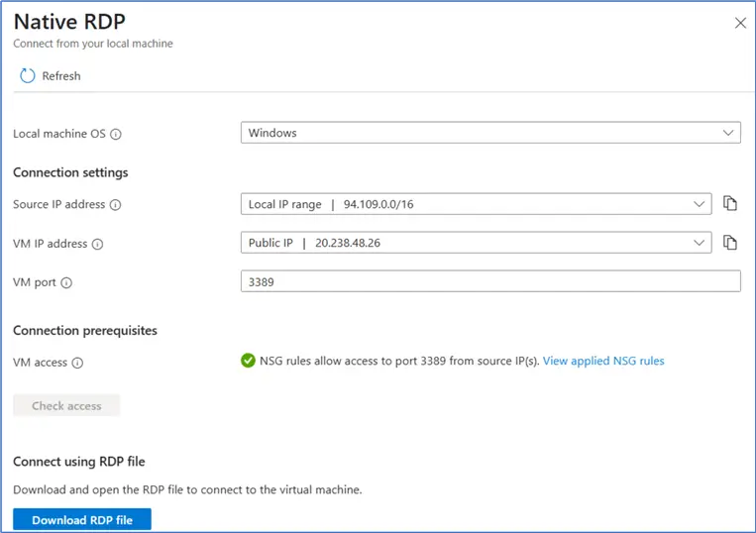This screenshot has height=533, width=756.
Task: Open View applied NSG rules link
Action: [x=603, y=361]
